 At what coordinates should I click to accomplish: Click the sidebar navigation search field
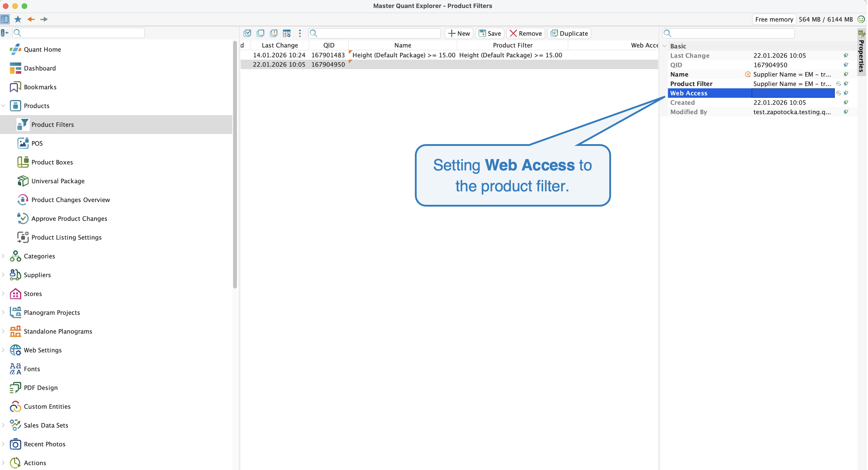point(78,33)
